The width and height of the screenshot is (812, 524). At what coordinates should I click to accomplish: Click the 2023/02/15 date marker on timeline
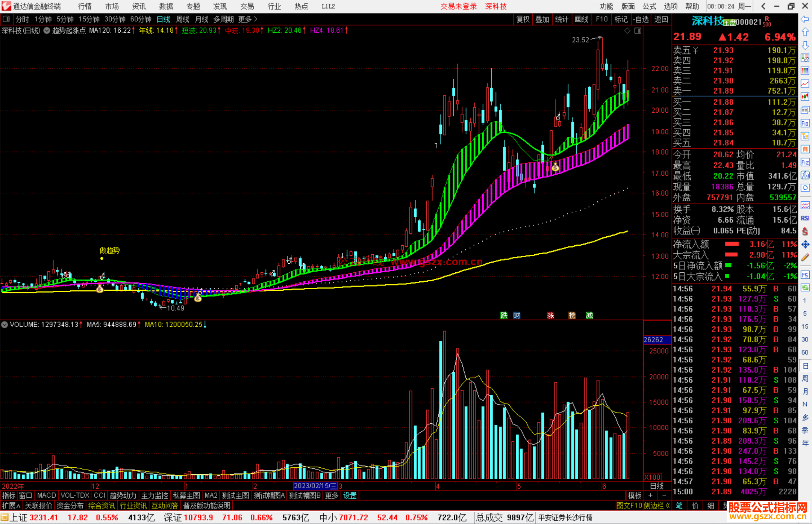tap(315, 486)
